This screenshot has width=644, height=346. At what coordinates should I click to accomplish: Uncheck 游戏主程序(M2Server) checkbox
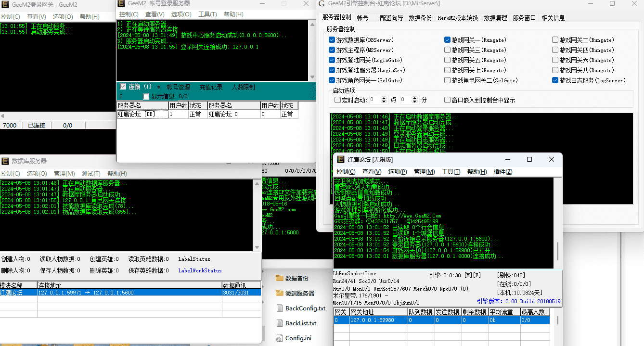[332, 50]
